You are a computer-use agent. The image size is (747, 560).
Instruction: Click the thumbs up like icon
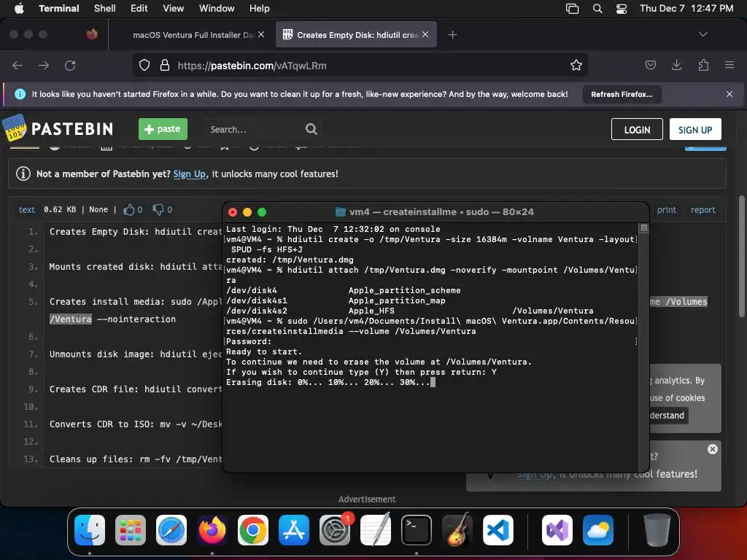[x=128, y=209]
